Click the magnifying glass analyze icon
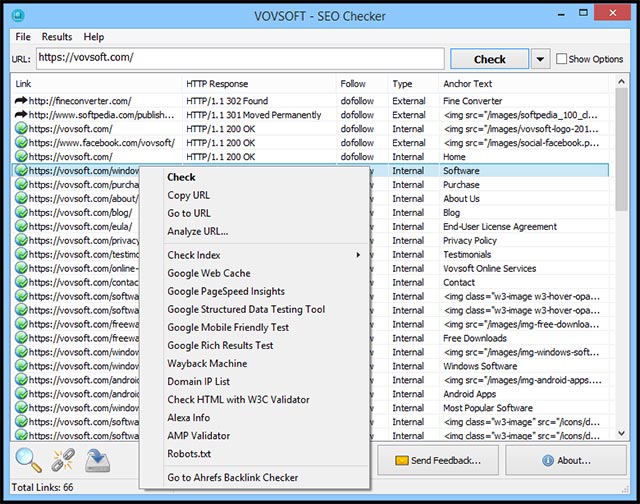Viewport: 640px width, 504px height. [28, 460]
